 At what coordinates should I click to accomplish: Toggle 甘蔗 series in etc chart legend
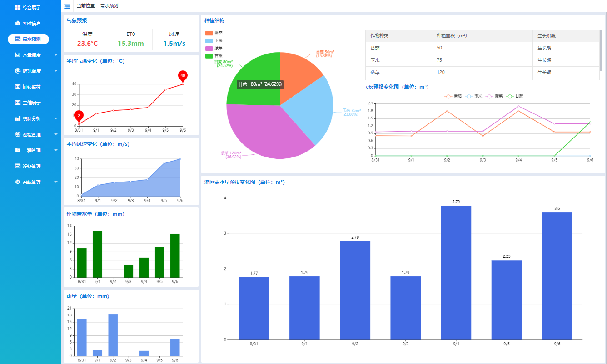pos(515,96)
